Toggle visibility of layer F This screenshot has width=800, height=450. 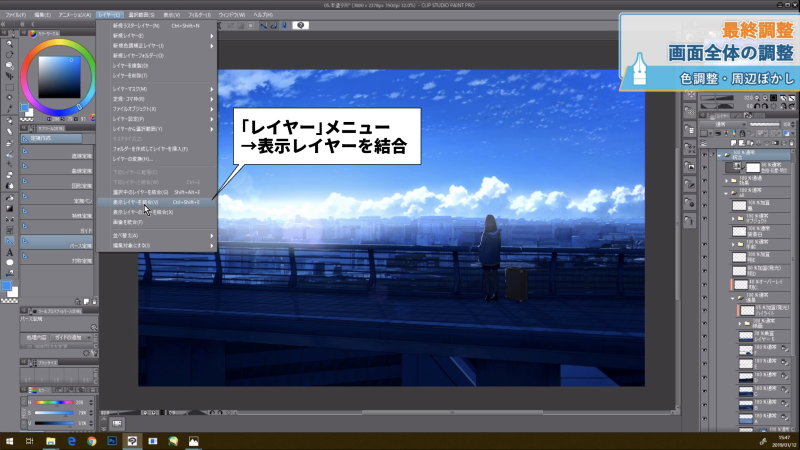point(705,350)
